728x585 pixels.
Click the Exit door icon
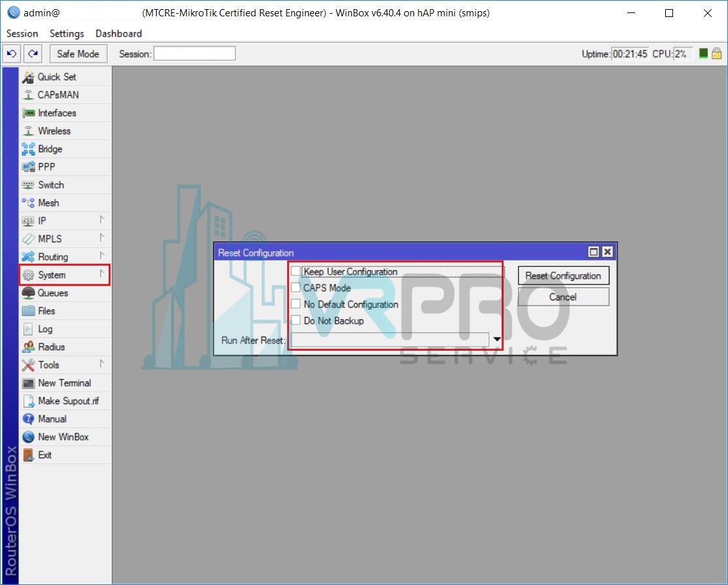[x=28, y=455]
